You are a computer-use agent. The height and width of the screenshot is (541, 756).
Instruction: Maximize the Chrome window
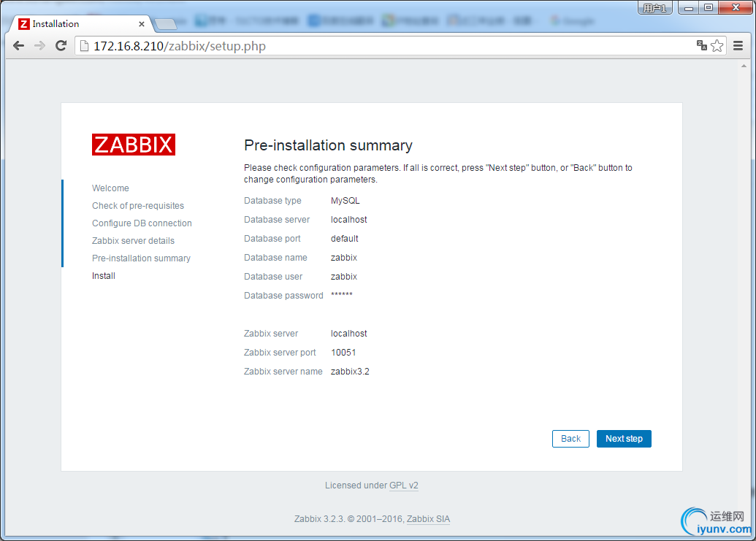point(709,8)
